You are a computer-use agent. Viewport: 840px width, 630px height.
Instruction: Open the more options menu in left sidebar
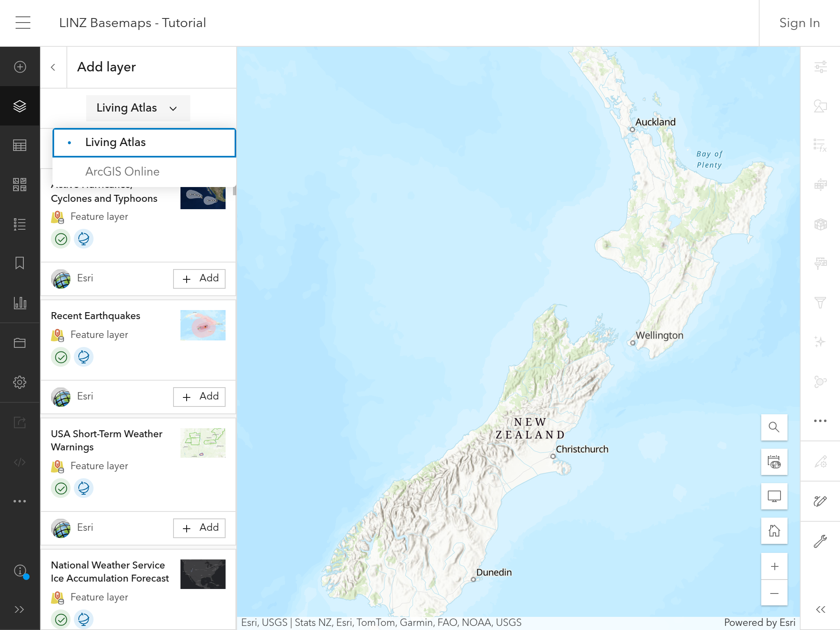[20, 501]
